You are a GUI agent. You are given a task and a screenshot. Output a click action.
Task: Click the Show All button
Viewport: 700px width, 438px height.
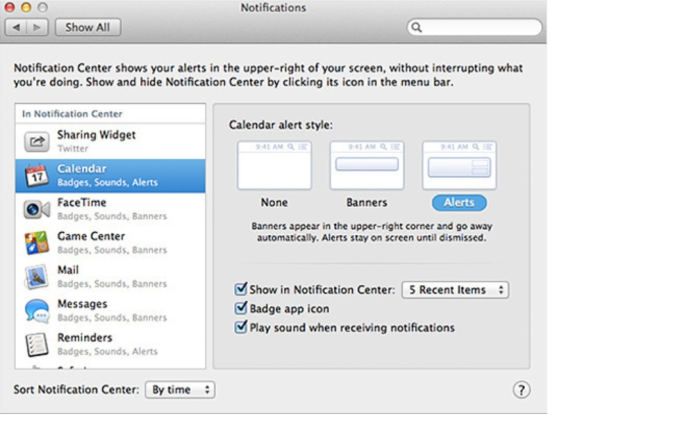pyautogui.click(x=88, y=27)
